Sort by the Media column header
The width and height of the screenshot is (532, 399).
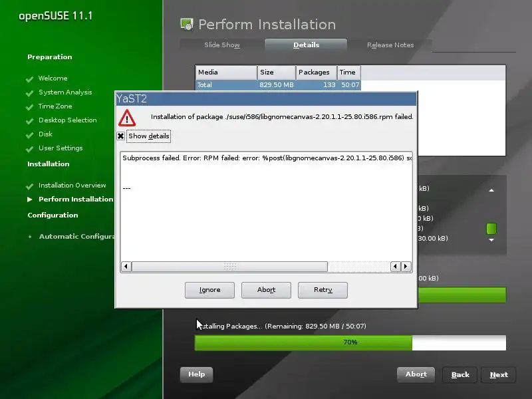[226, 72]
